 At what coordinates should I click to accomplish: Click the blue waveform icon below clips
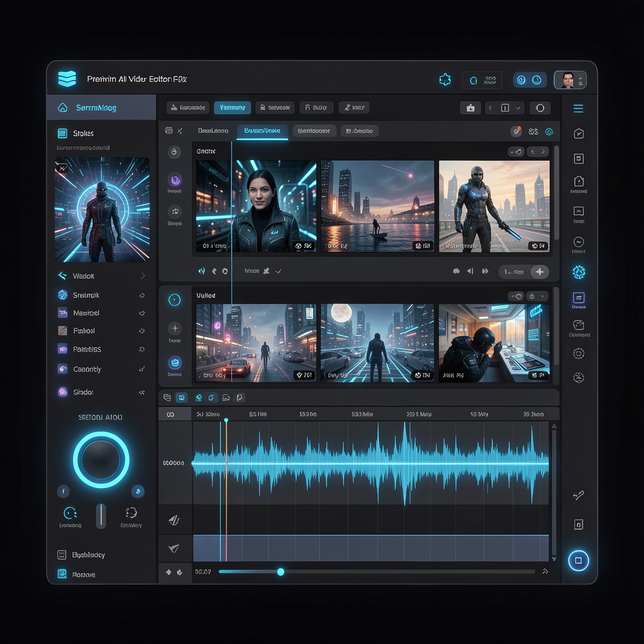click(202, 271)
